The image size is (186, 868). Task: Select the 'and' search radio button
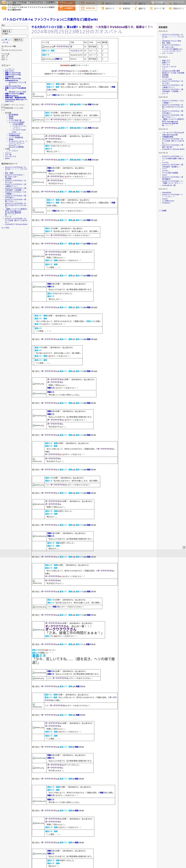(6, 39)
